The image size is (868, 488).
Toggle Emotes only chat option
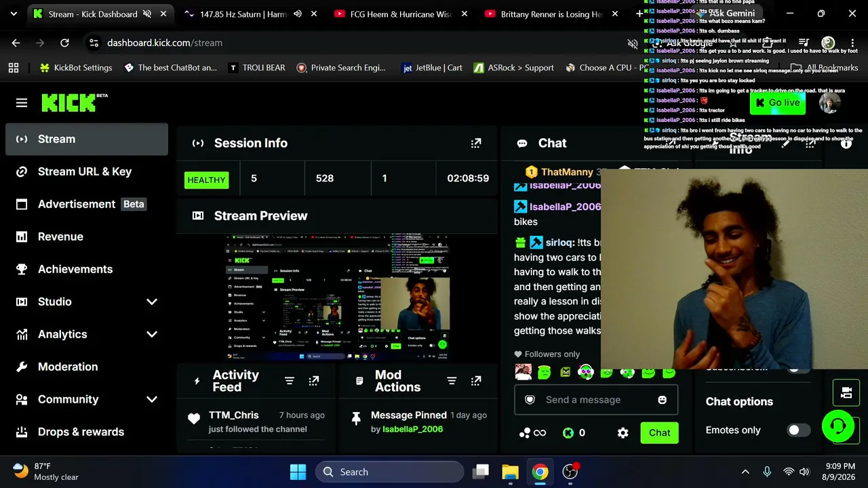pyautogui.click(x=798, y=430)
